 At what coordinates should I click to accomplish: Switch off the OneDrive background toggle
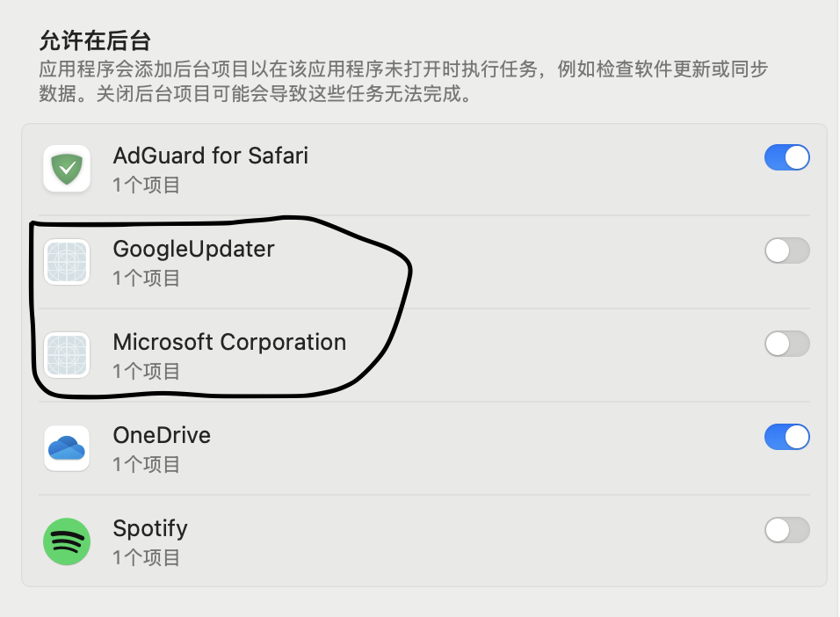point(786,437)
